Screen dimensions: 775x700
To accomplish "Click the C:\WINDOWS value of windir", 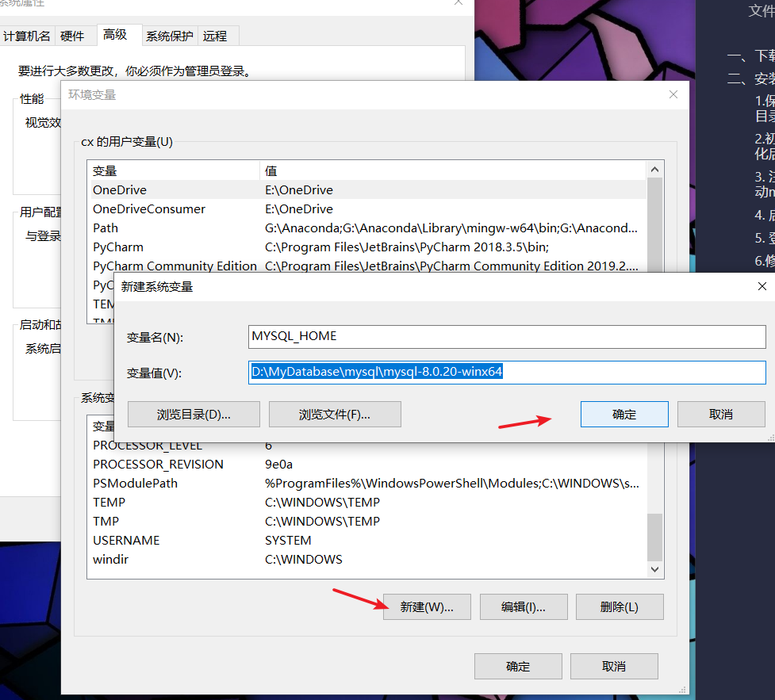I will point(304,559).
